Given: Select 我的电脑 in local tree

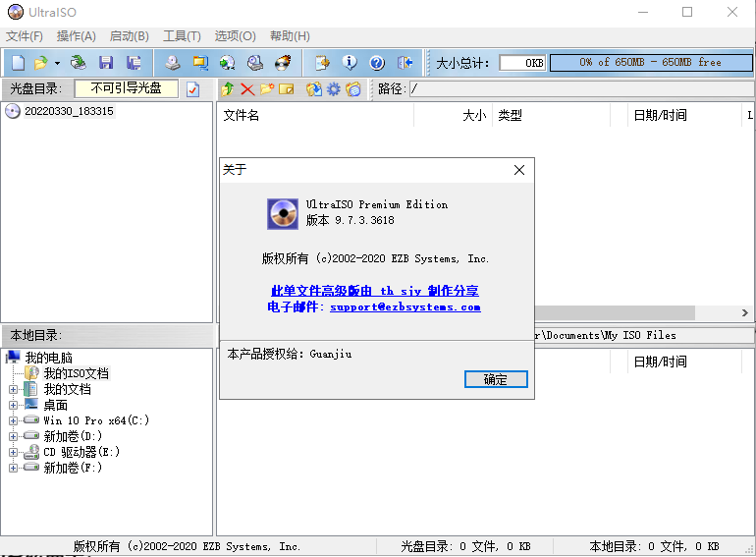Looking at the screenshot, I should (49, 358).
